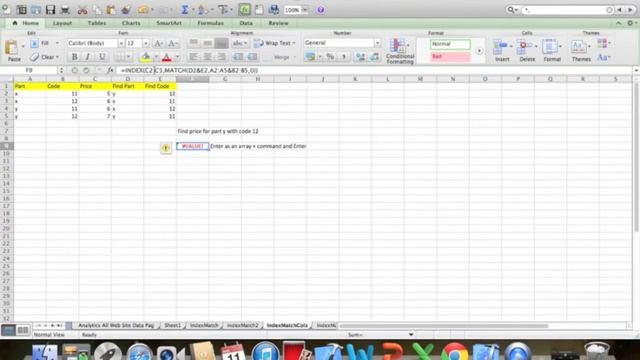Toggle Underline formatting
This screenshot has width=640, height=360.
click(102, 57)
